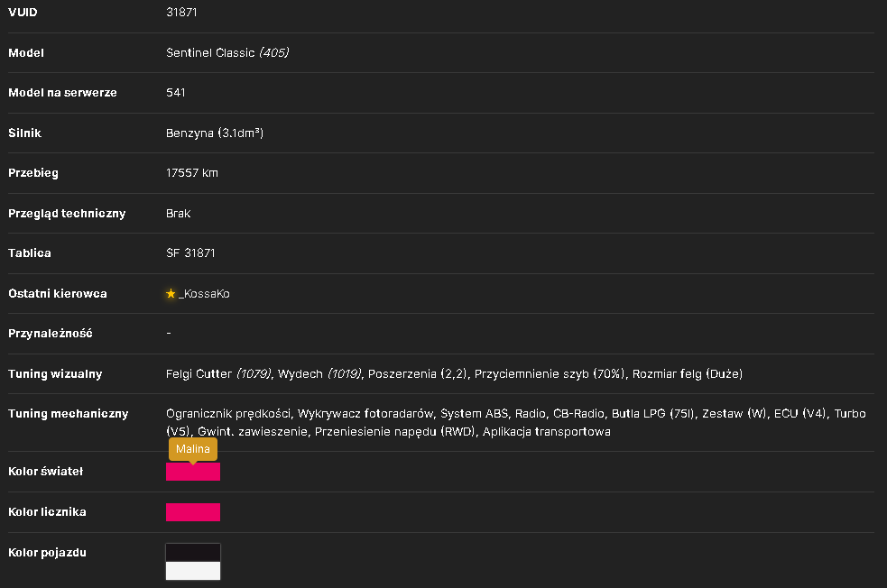This screenshot has height=588, width=887.
Task: Select the white Kolor pojazdu swatch
Action: (193, 571)
